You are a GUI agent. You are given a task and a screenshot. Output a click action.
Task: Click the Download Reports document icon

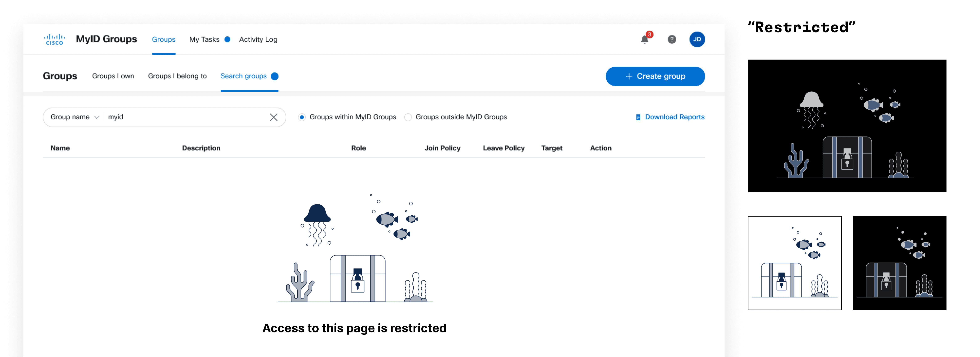click(x=638, y=117)
